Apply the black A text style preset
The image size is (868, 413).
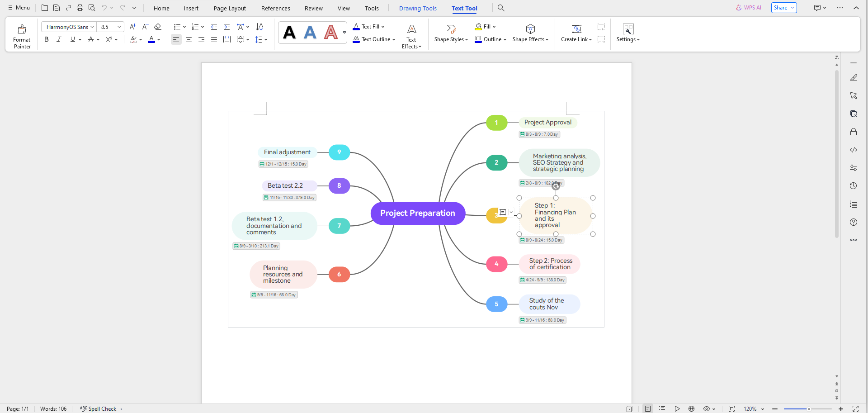click(x=289, y=33)
